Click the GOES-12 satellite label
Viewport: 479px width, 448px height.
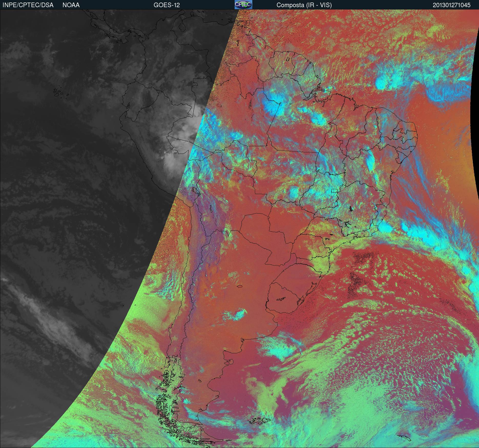(167, 5)
